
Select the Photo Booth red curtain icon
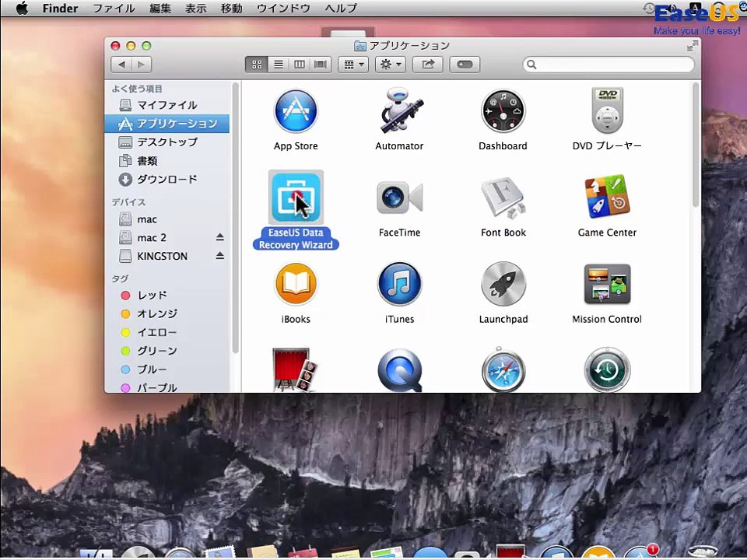[x=296, y=370]
